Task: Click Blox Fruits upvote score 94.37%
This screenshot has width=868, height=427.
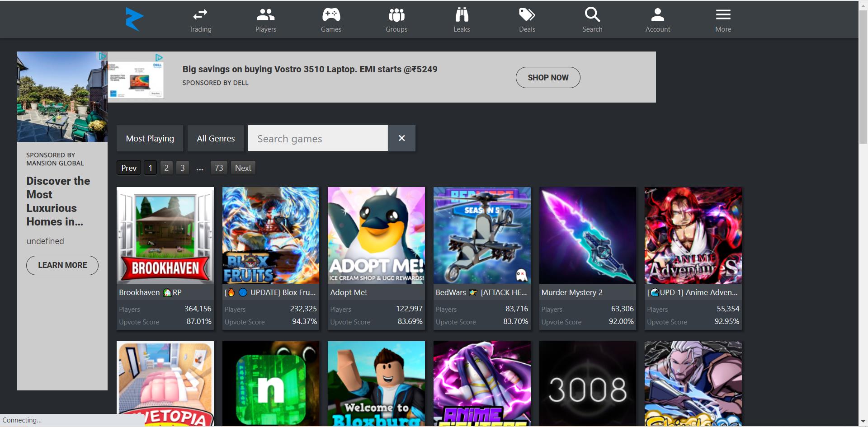Action: [304, 321]
